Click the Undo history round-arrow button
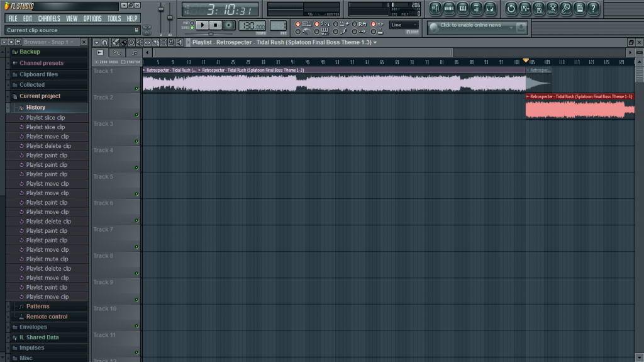This screenshot has height=362, width=644. click(x=511, y=8)
